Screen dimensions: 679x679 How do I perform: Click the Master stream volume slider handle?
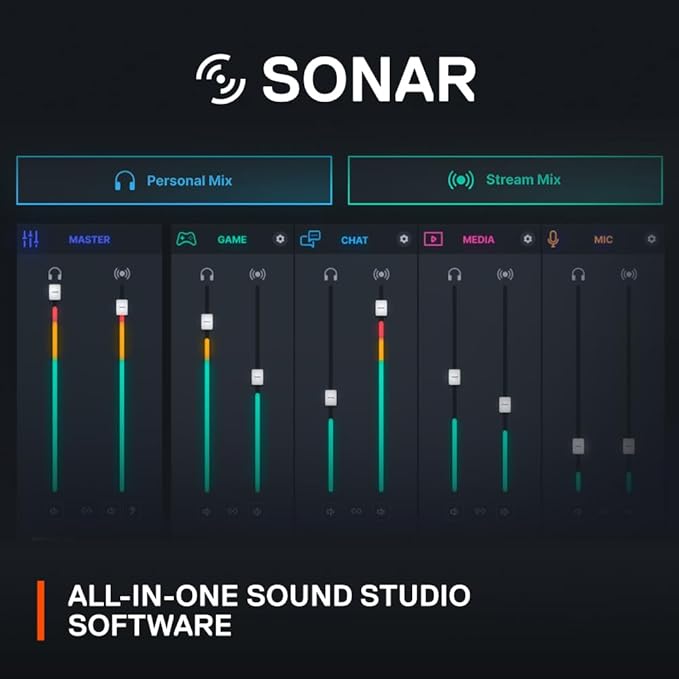122,307
